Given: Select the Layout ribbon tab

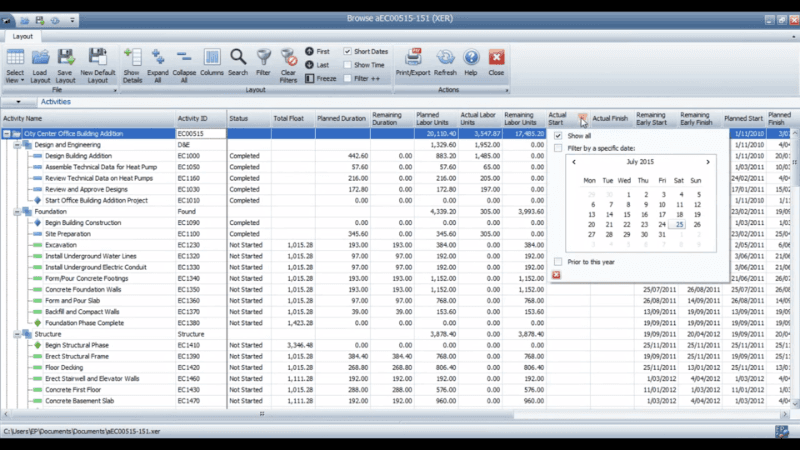Looking at the screenshot, I should 22,37.
